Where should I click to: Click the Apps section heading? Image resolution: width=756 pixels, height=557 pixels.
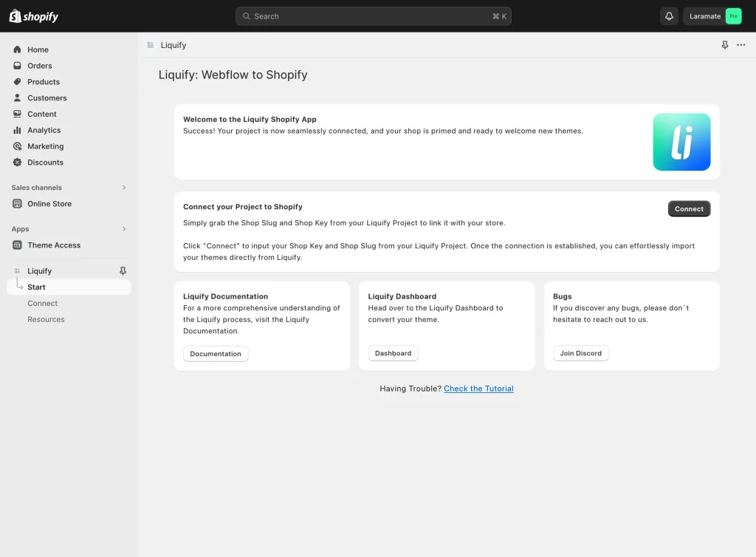pos(20,229)
